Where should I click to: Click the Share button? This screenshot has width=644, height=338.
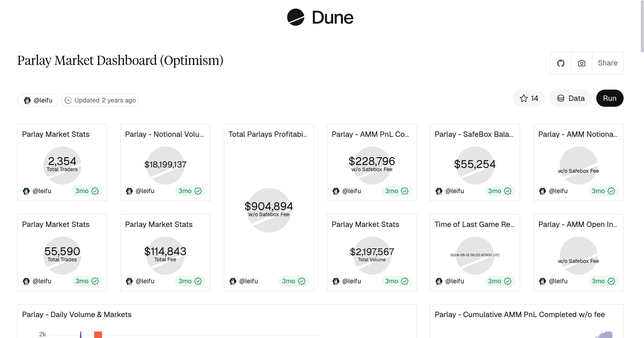click(608, 63)
